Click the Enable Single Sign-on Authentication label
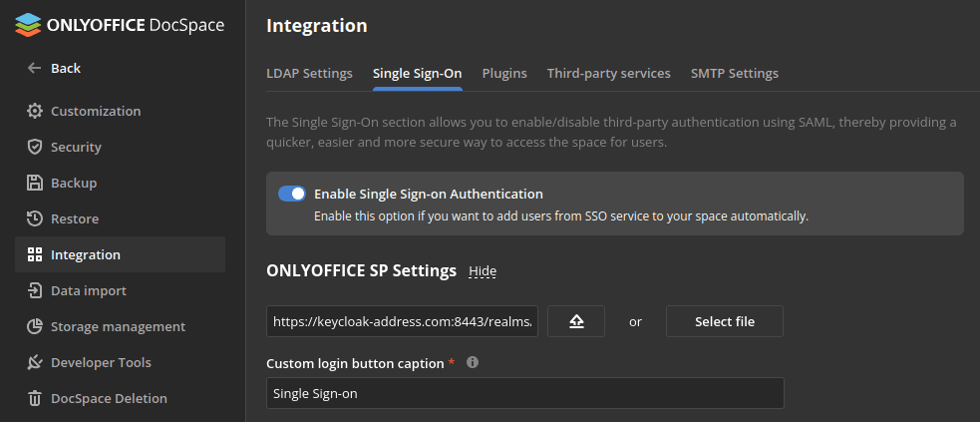 tap(428, 194)
